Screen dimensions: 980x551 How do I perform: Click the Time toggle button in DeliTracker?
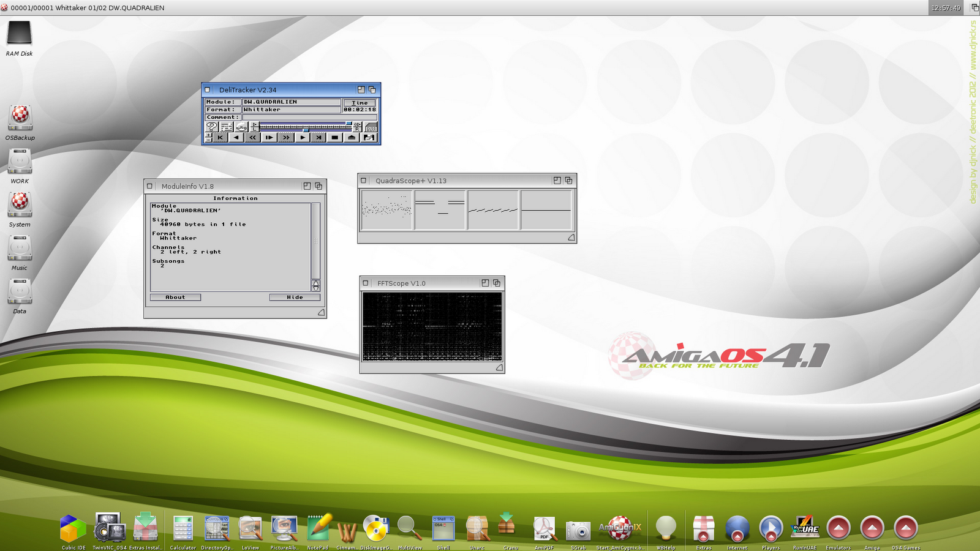tap(360, 103)
